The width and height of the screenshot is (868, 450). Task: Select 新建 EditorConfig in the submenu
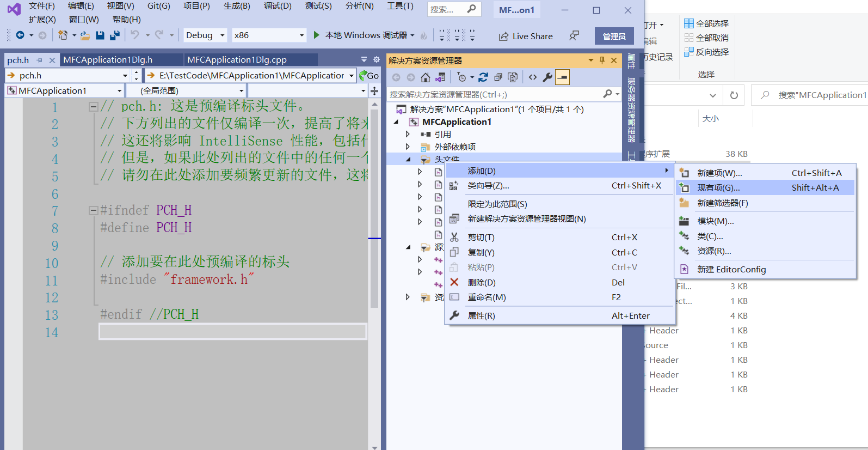point(765,270)
